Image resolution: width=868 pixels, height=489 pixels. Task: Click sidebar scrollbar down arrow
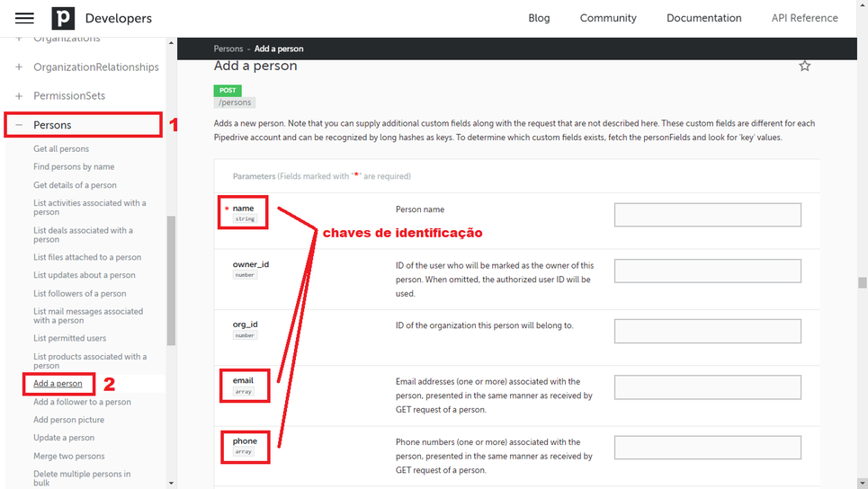[x=171, y=483]
